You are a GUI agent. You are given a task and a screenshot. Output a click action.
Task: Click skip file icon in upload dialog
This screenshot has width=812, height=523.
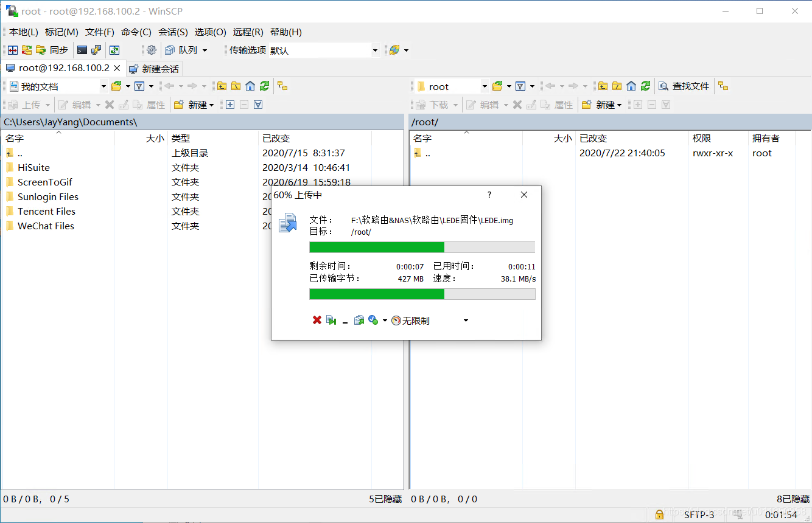(331, 320)
